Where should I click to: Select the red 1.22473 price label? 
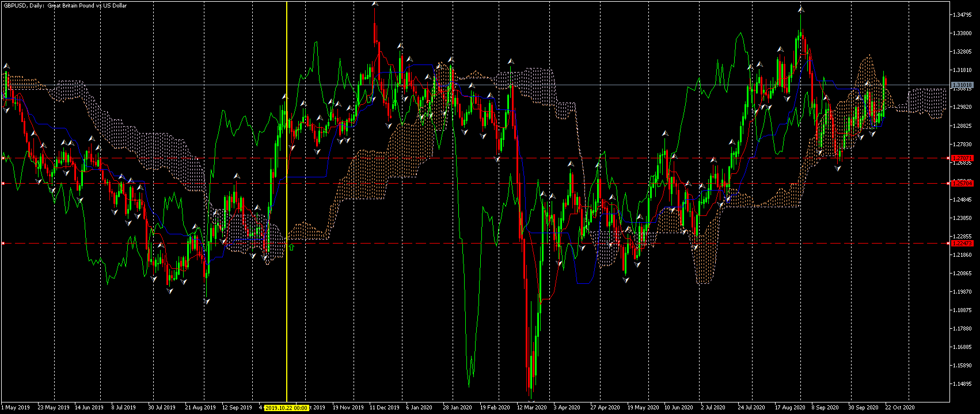point(962,244)
